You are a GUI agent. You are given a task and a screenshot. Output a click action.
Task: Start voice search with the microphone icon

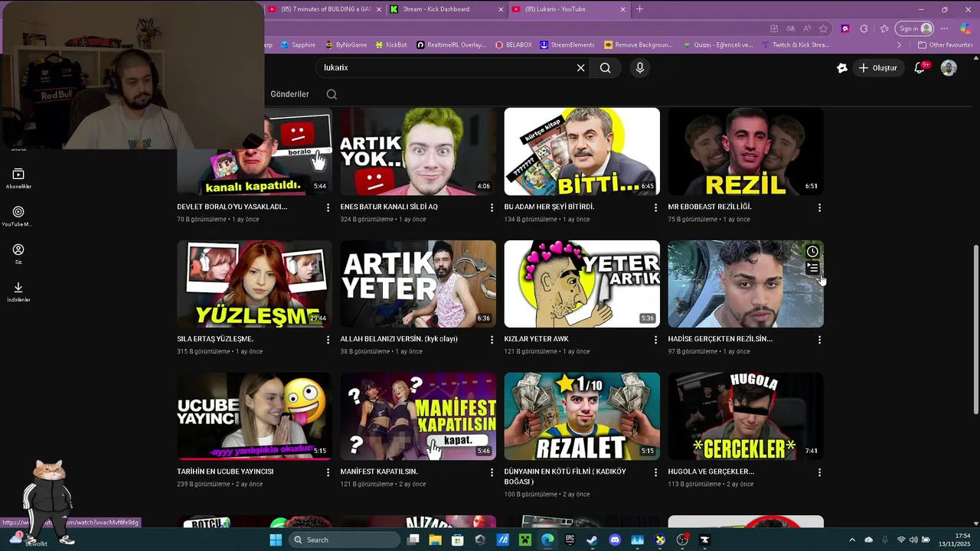[x=640, y=67]
